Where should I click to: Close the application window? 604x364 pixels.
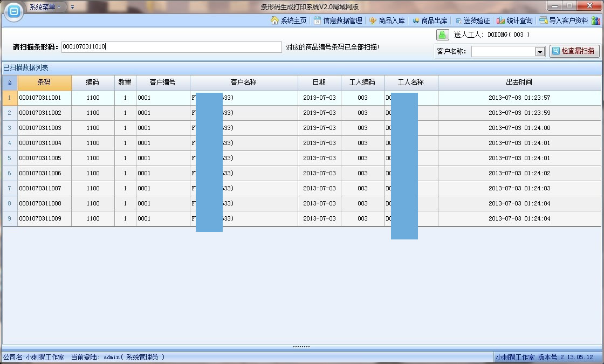[x=589, y=6]
